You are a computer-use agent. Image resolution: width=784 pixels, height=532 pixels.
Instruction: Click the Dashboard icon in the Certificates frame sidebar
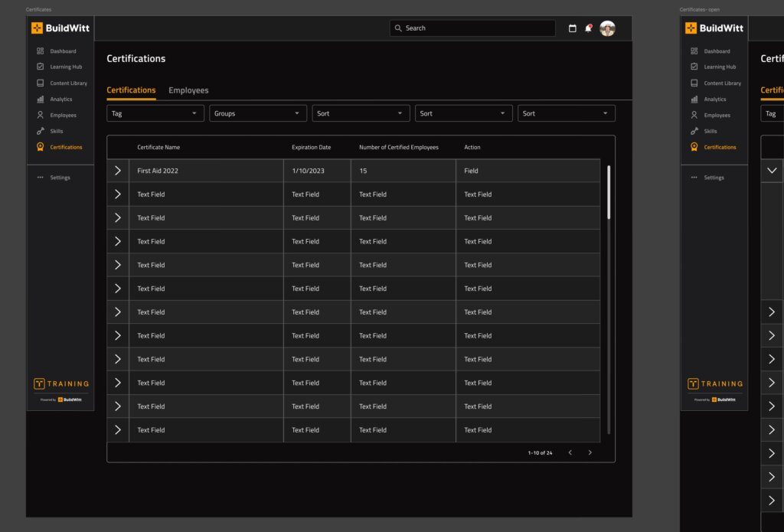40,51
